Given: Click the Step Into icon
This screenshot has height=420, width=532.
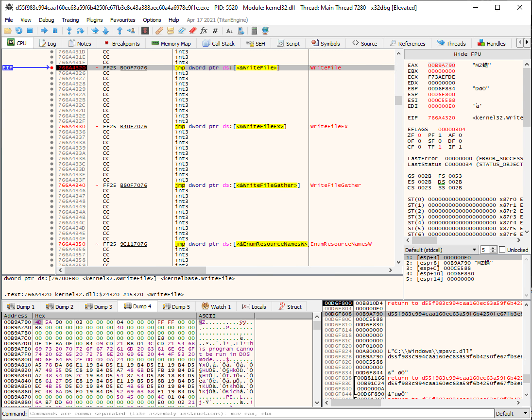Looking at the screenshot, I should point(69,31).
